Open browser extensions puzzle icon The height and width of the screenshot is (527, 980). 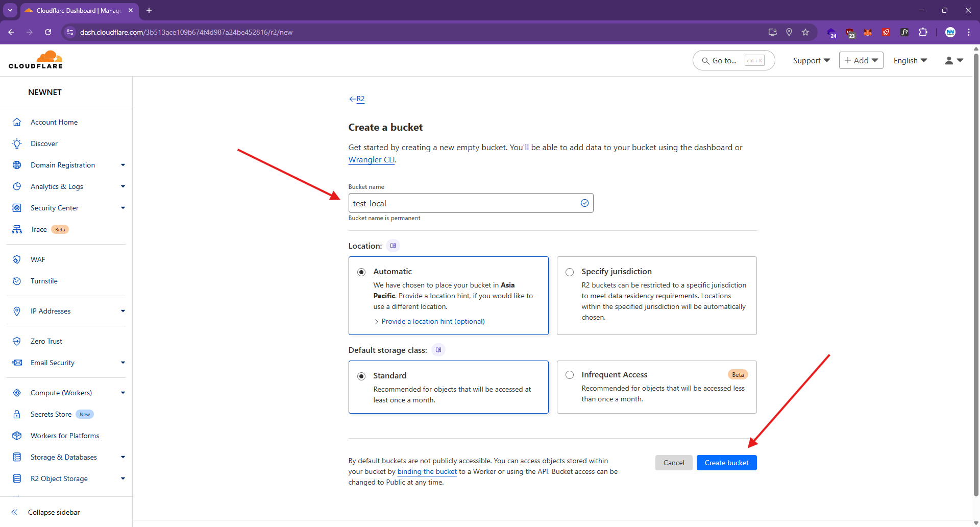[923, 32]
